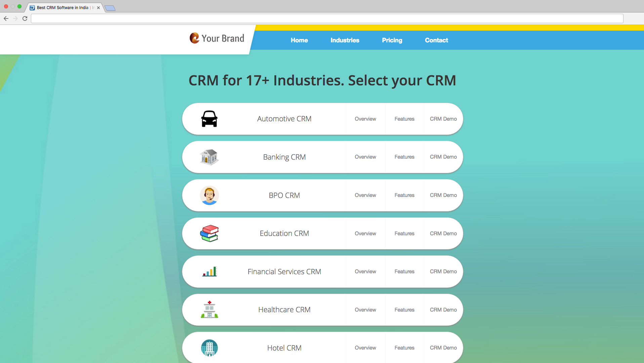The image size is (644, 363).
Task: Focus the browser address bar
Action: [x=327, y=18]
